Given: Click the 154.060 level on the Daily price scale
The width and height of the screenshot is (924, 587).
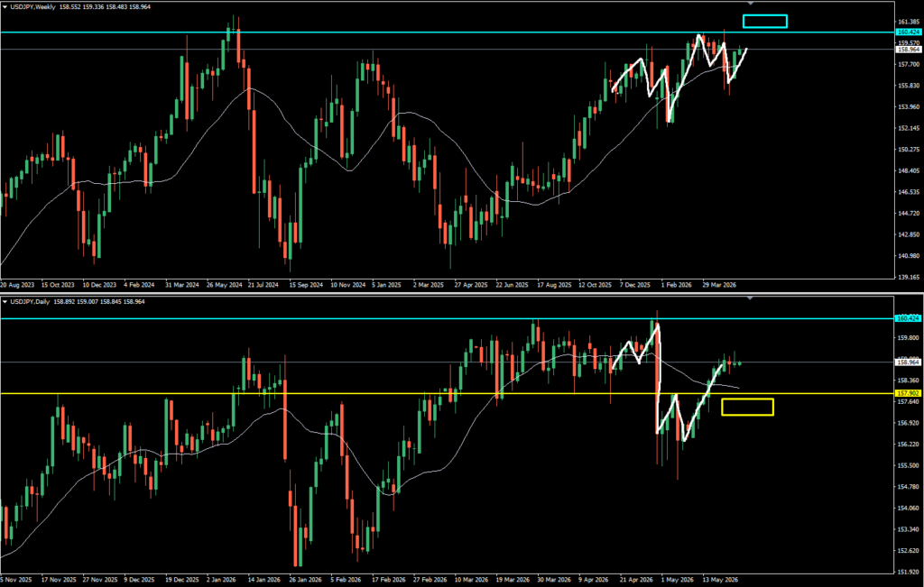Looking at the screenshot, I should pos(908,508).
